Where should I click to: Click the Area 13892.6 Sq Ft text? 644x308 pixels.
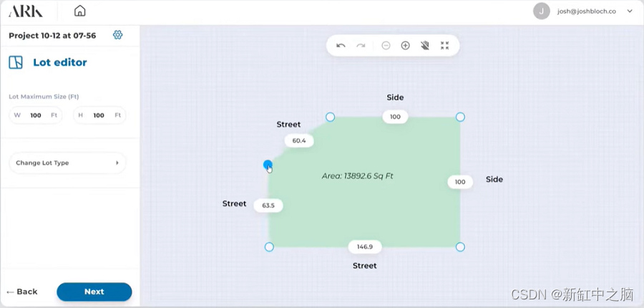[x=357, y=176]
